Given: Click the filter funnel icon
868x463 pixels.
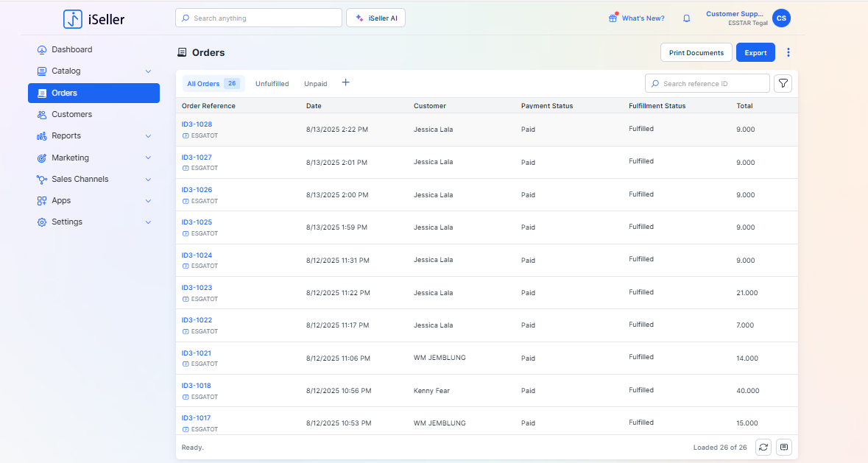Looking at the screenshot, I should (x=783, y=84).
